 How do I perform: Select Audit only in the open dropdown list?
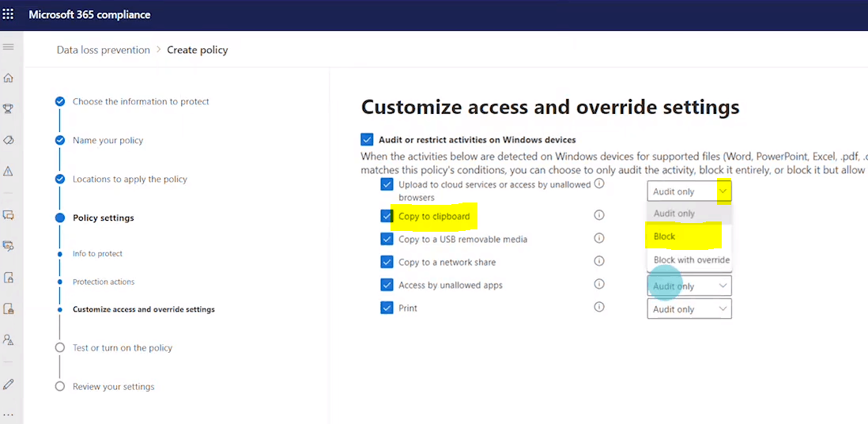(x=689, y=214)
